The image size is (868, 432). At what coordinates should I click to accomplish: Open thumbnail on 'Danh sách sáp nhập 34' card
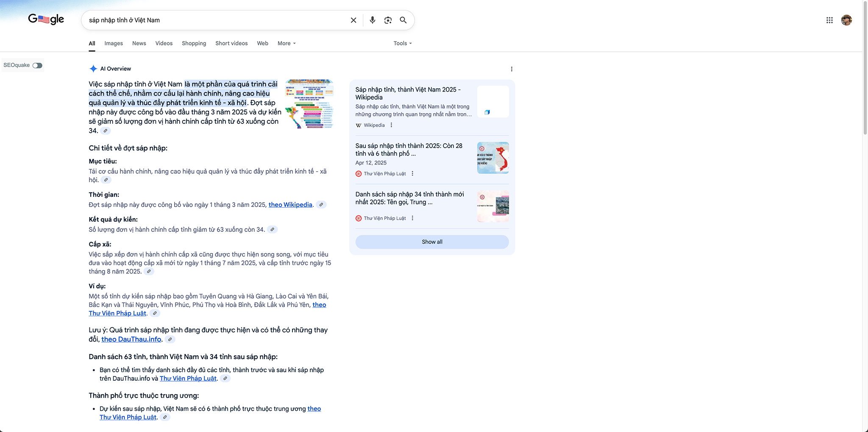[x=493, y=206]
